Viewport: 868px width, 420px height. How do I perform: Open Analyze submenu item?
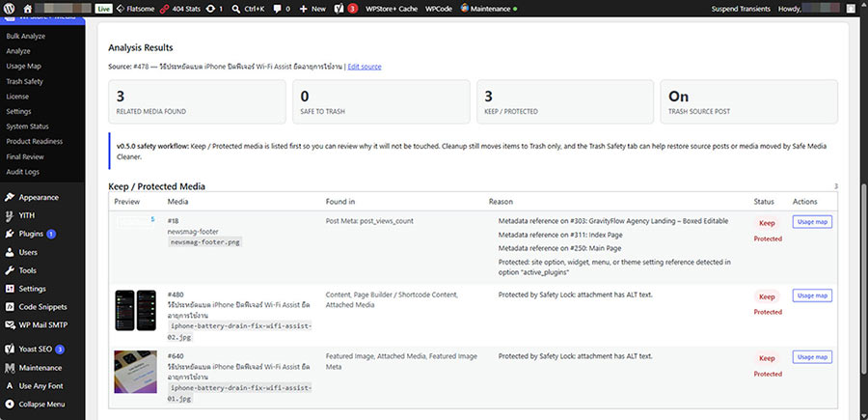[x=18, y=51]
